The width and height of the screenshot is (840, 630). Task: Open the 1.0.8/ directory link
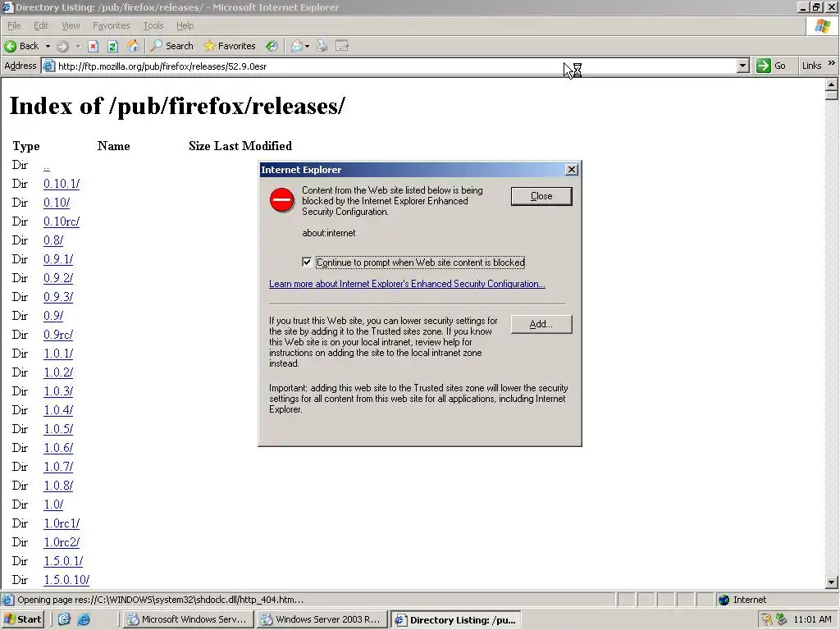click(58, 486)
